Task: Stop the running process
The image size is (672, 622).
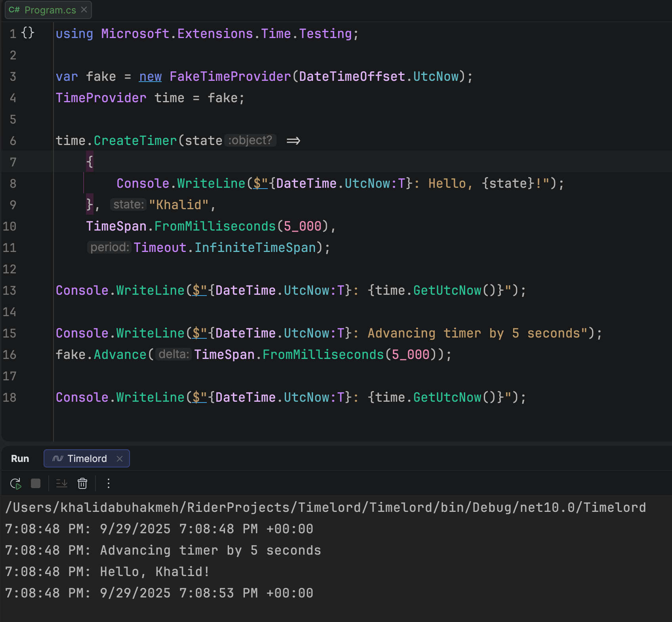Action: [36, 483]
